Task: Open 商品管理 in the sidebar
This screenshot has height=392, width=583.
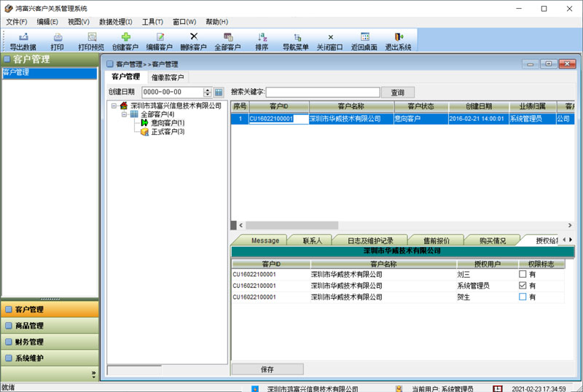Action: 50,326
